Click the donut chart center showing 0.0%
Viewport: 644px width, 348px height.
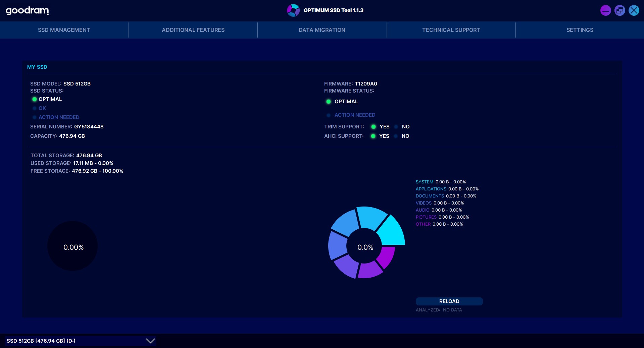[365, 247]
